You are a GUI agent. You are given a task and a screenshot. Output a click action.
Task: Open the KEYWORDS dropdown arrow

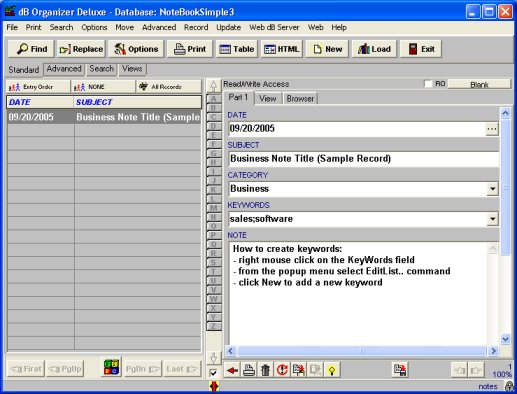(x=492, y=219)
